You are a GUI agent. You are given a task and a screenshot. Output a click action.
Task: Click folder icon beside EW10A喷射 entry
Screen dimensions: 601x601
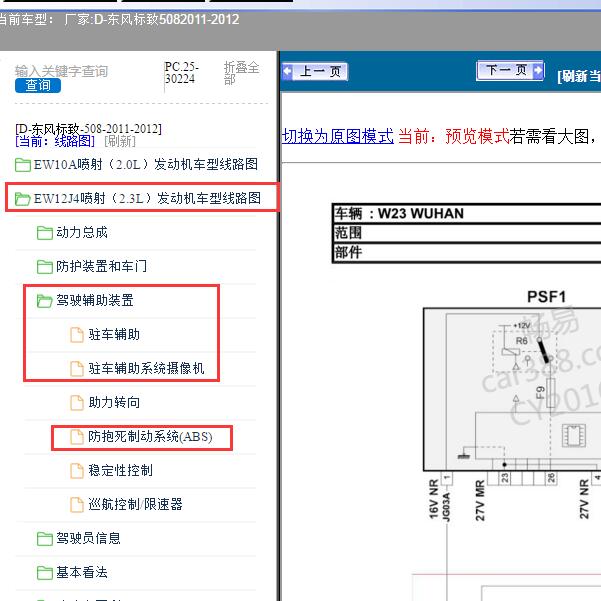click(23, 165)
